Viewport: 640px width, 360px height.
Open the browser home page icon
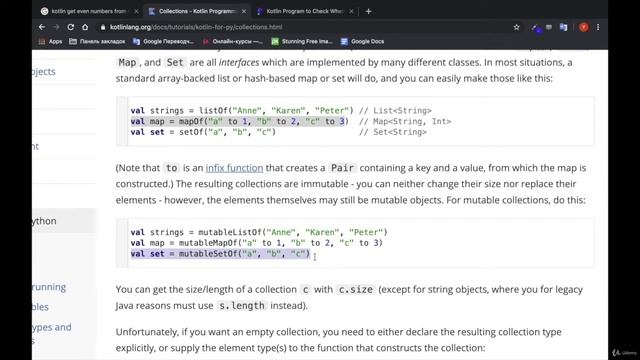point(85,27)
